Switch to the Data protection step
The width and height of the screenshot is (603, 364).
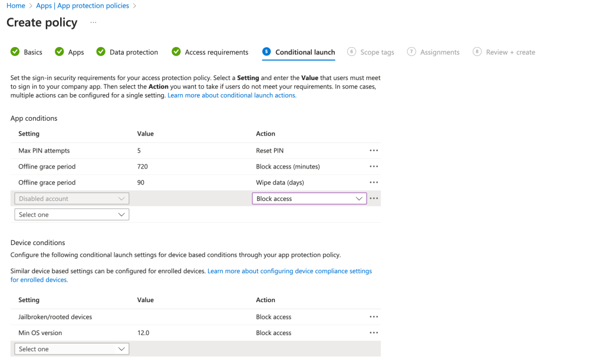click(133, 52)
